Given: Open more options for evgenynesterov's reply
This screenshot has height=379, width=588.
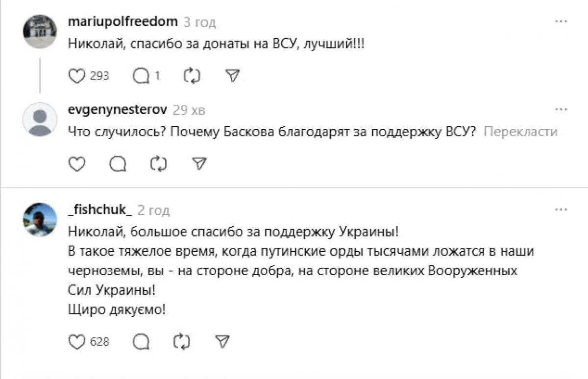Looking at the screenshot, I should [x=561, y=110].
